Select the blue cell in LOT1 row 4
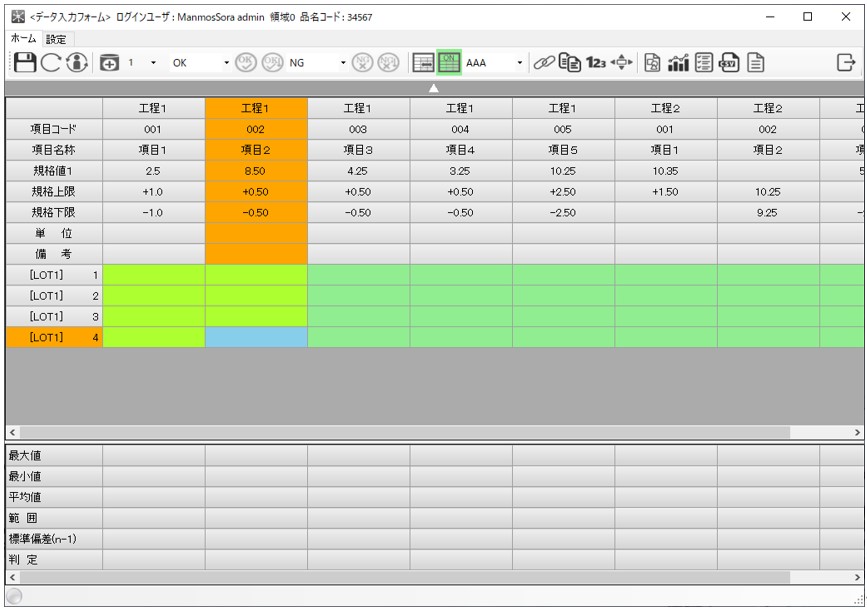Viewport: 867px width, 608px height. (x=256, y=338)
